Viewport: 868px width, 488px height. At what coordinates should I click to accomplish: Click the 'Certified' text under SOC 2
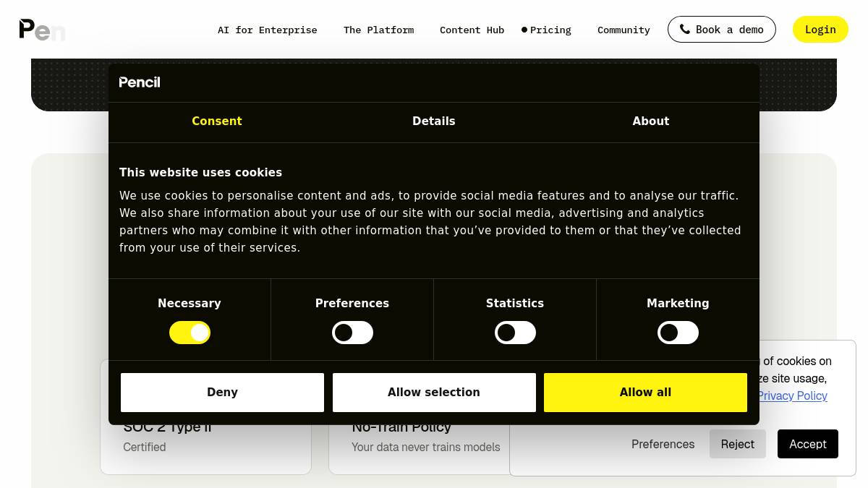pos(145,448)
